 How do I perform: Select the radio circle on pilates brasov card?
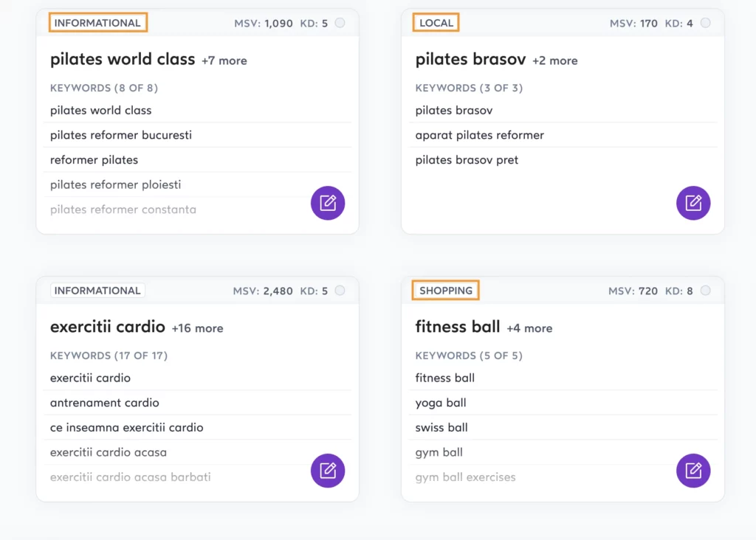pyautogui.click(x=705, y=23)
